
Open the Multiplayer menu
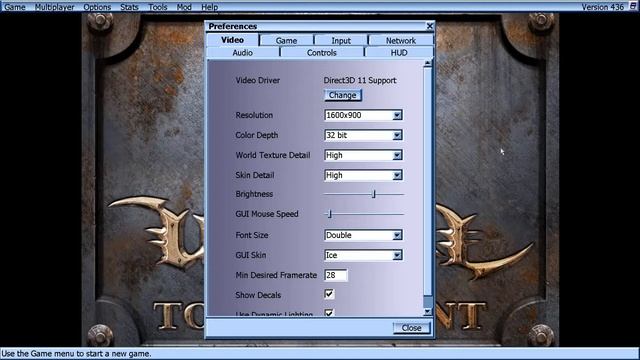(54, 7)
